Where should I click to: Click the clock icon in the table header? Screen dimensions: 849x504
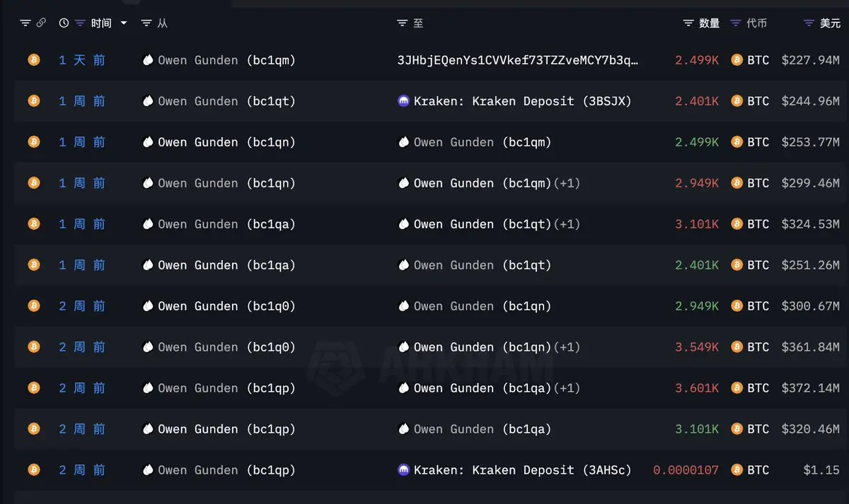click(x=64, y=23)
